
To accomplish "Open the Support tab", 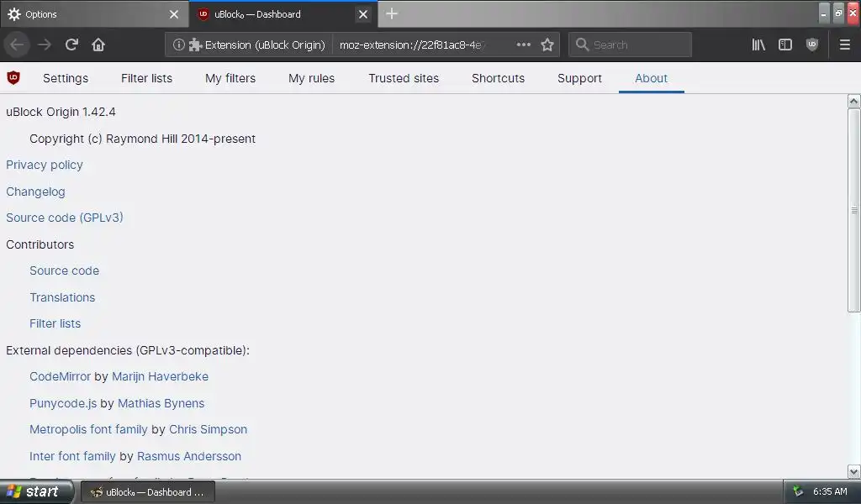I will click(x=579, y=78).
